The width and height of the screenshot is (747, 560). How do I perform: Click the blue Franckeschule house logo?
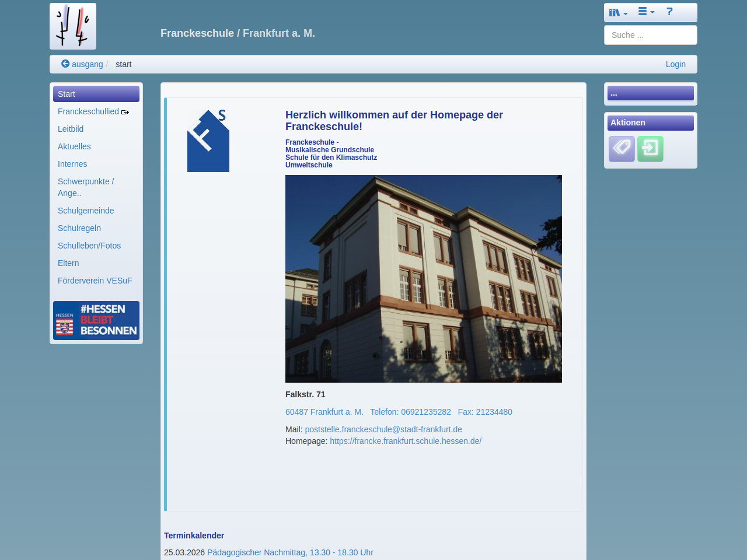pos(208,141)
